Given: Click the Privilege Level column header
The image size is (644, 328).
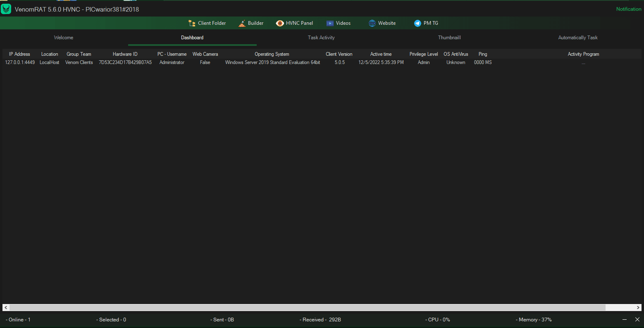Looking at the screenshot, I should (424, 54).
